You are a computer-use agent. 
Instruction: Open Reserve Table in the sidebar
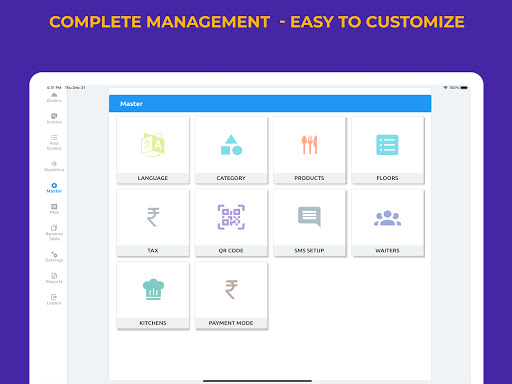coord(54,232)
